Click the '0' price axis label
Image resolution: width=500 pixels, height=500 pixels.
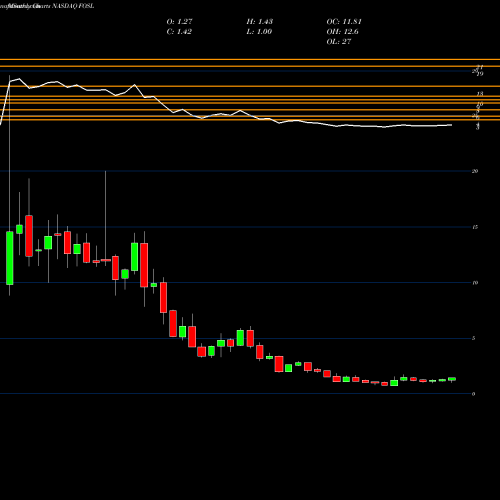(x=474, y=394)
